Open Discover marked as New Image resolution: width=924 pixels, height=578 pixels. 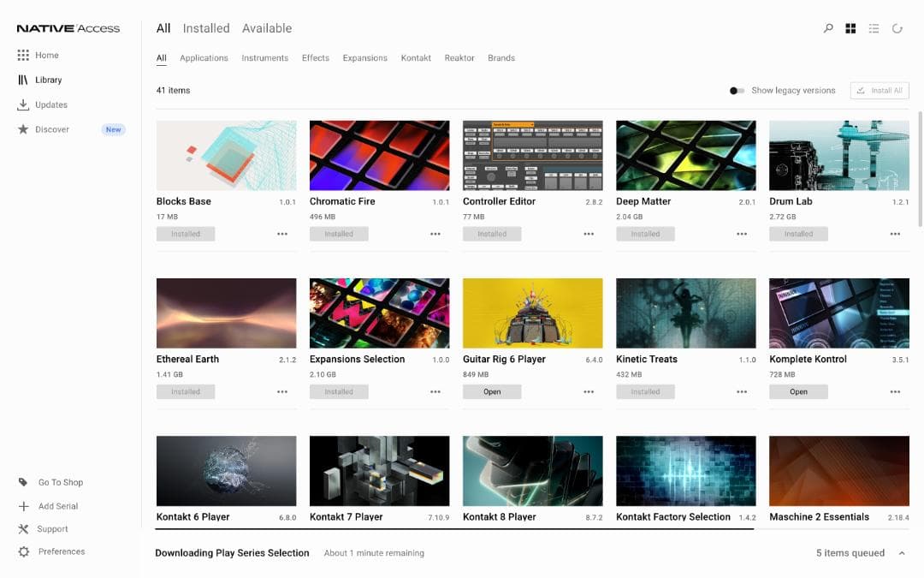click(47, 129)
